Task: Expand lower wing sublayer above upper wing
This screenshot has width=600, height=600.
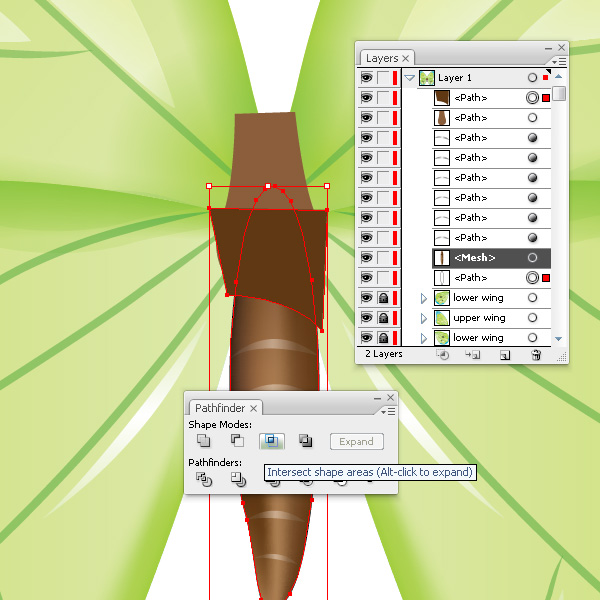Action: [424, 298]
